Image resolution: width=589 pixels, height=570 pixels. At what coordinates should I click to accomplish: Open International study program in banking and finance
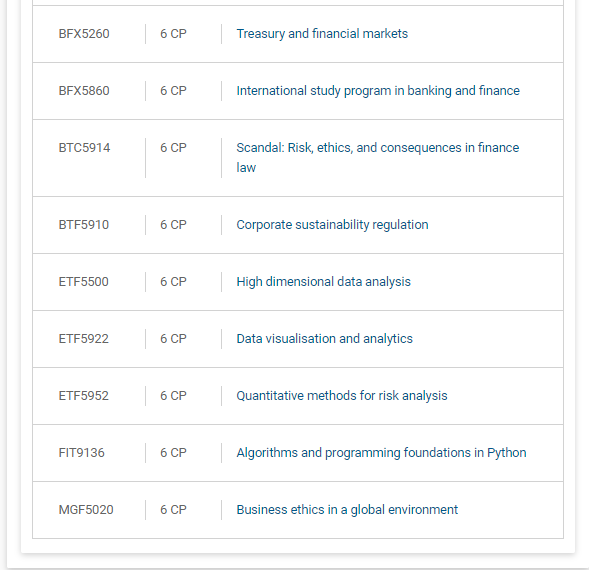(378, 91)
